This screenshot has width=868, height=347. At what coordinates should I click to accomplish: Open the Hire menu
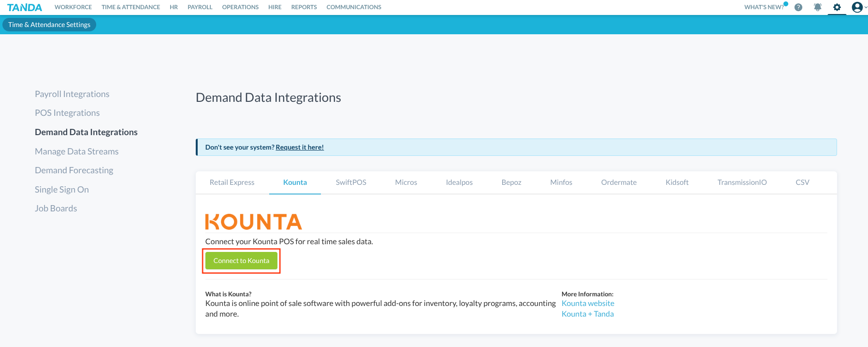click(275, 7)
